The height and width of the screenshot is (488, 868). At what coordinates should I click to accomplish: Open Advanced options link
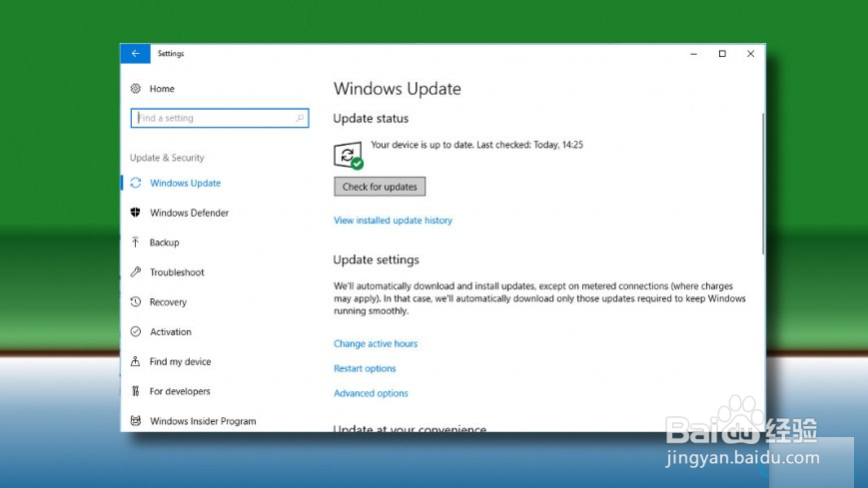[x=371, y=393]
